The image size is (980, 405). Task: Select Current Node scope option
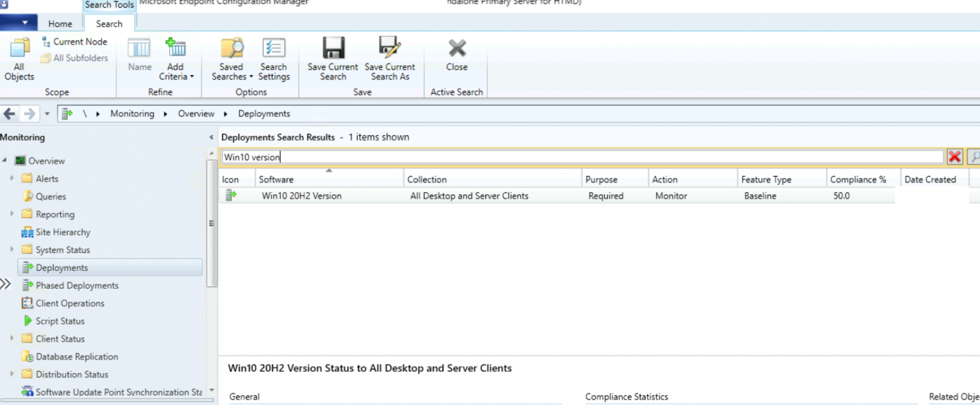pos(74,41)
